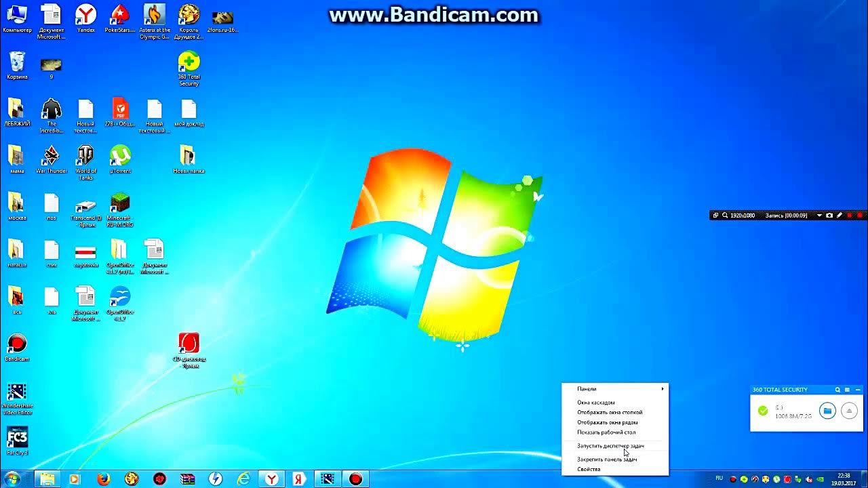Screen dimensions: 868x488
Task: Select Показать рабочий стол menu entry
Action: pyautogui.click(x=615, y=432)
